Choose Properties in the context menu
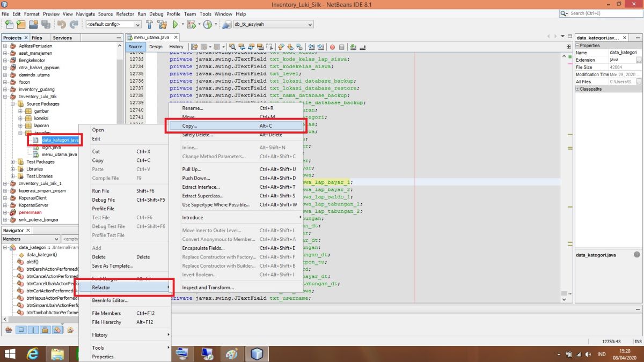This screenshot has height=362, width=644. [x=125, y=357]
